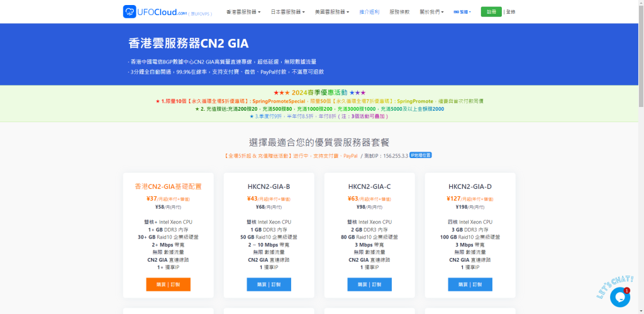Image resolution: width=644 pixels, height=314 pixels.
Task: Expand the 美國雲服務器 dropdown menu
Action: click(332, 12)
